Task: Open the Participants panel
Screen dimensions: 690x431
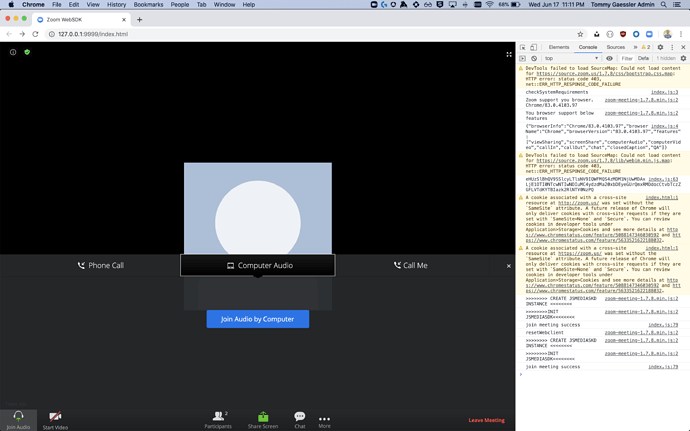Action: (x=218, y=420)
